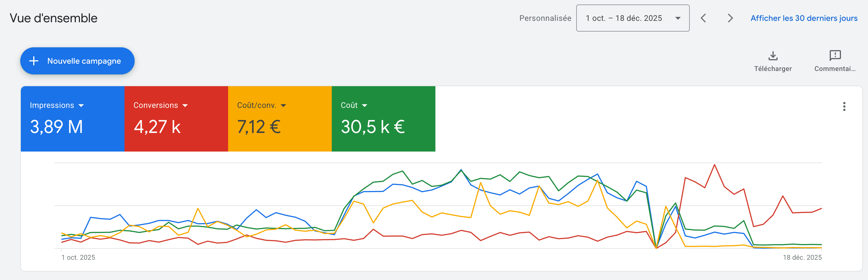This screenshot has width=868, height=280.
Task: Click the left arrow to view previous period
Action: pyautogui.click(x=704, y=18)
